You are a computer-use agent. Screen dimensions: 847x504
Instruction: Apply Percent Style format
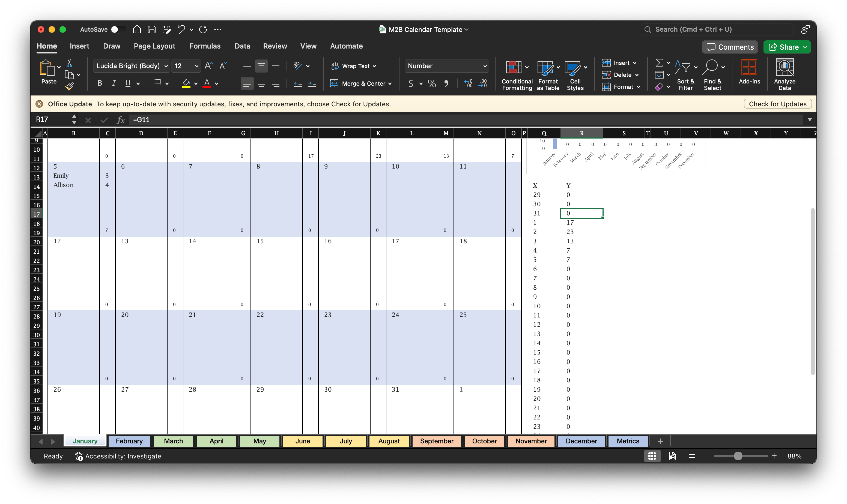point(431,83)
